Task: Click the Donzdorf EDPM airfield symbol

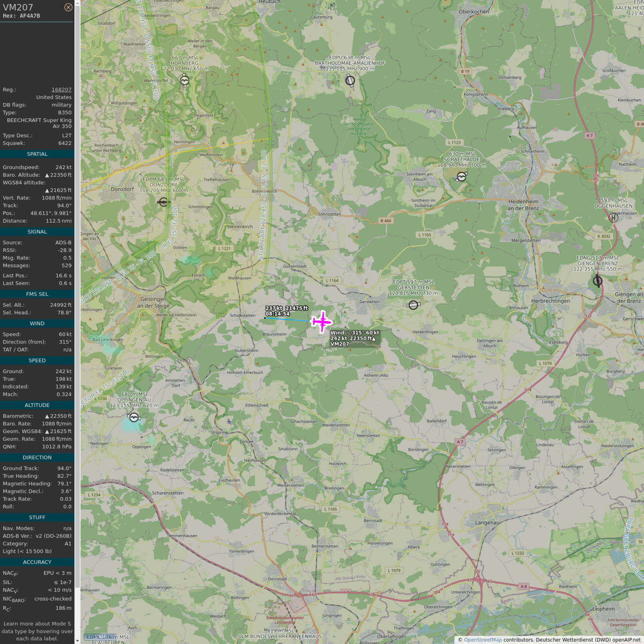Action: point(163,202)
